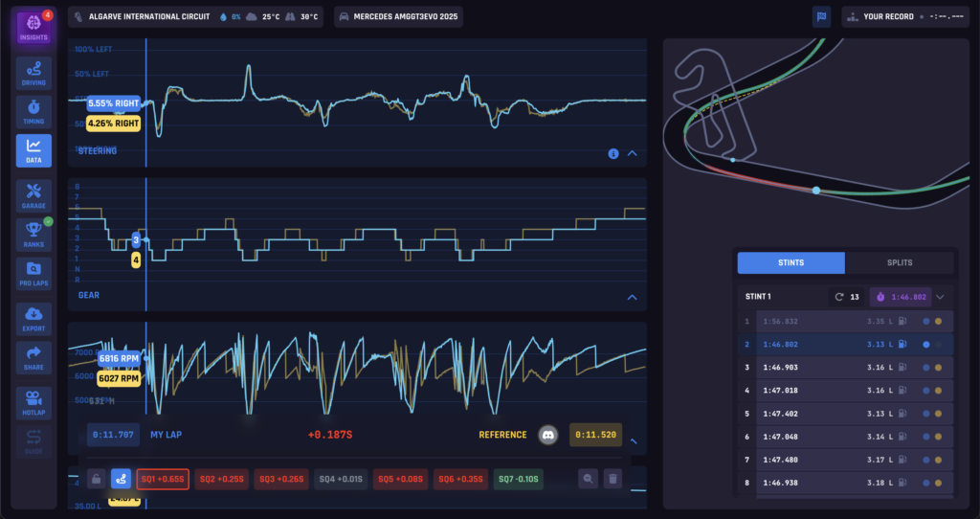This screenshot has height=519, width=980.
Task: Select sector SQ7 -0.10S button
Action: coord(520,478)
